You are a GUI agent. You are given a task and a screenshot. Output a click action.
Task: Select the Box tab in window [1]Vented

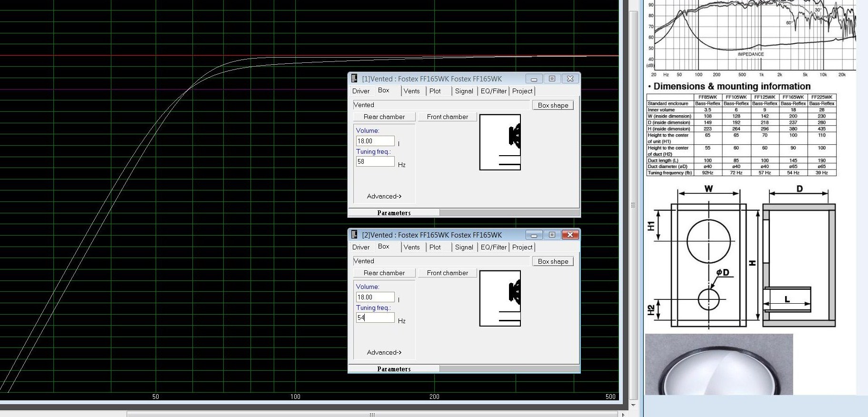(384, 90)
